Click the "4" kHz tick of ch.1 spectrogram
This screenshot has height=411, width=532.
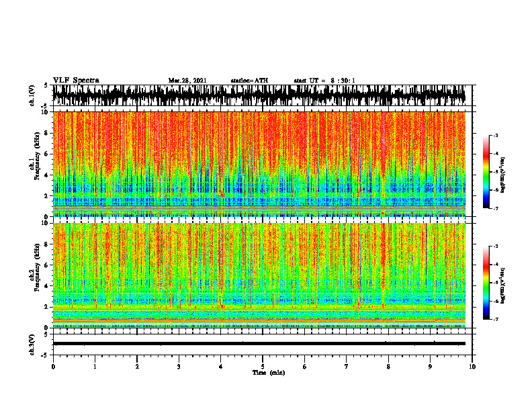coord(47,175)
